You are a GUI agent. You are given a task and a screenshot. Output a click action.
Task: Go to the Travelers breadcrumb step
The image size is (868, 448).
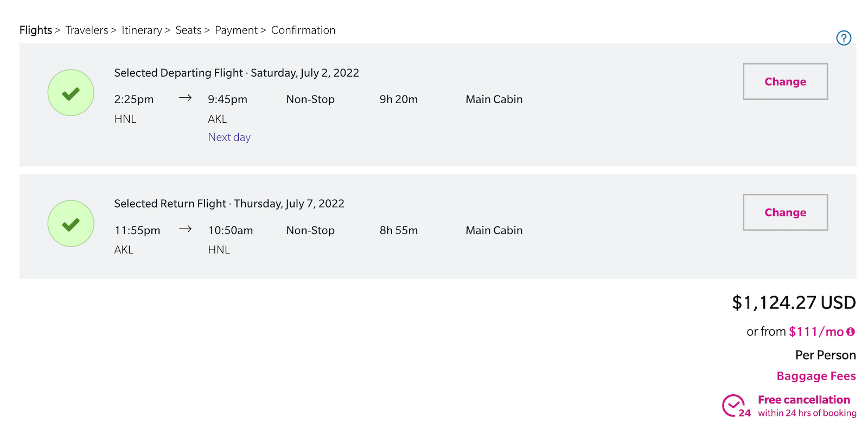[87, 30]
